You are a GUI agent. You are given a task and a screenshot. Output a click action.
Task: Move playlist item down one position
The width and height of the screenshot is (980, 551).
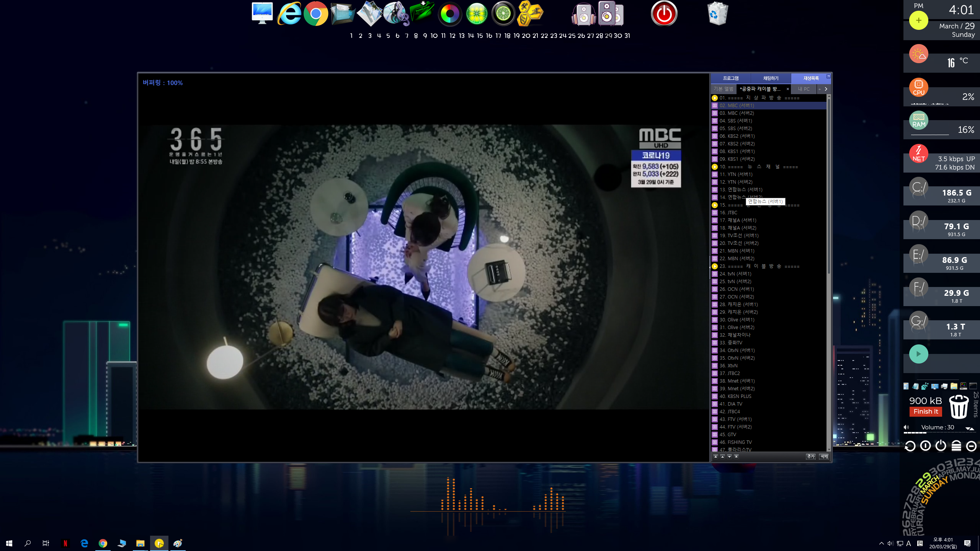[x=729, y=456]
